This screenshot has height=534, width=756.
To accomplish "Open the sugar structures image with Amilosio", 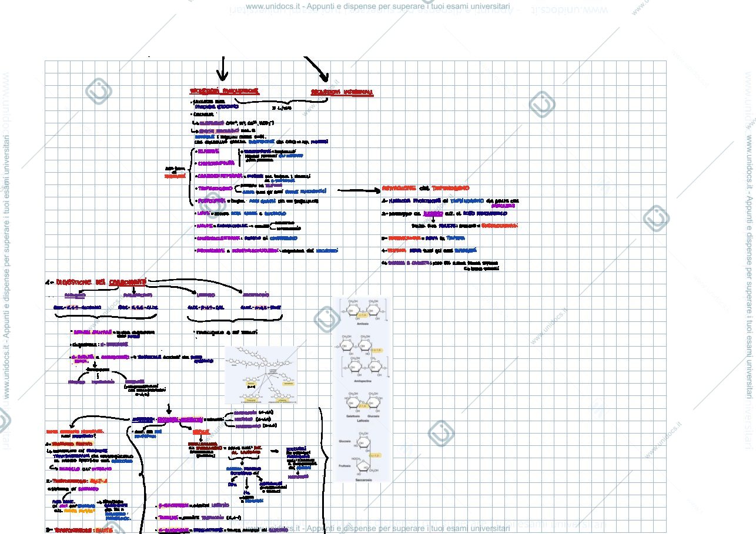I will tap(362, 389).
